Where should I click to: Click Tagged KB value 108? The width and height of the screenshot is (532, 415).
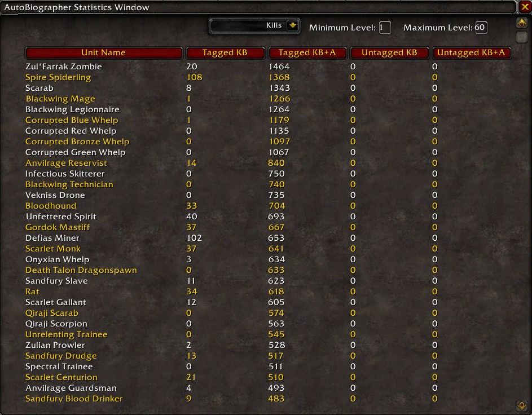tap(195, 77)
